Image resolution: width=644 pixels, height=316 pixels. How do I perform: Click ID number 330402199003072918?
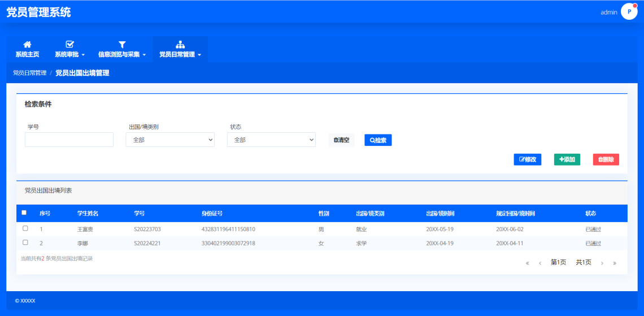(228, 243)
